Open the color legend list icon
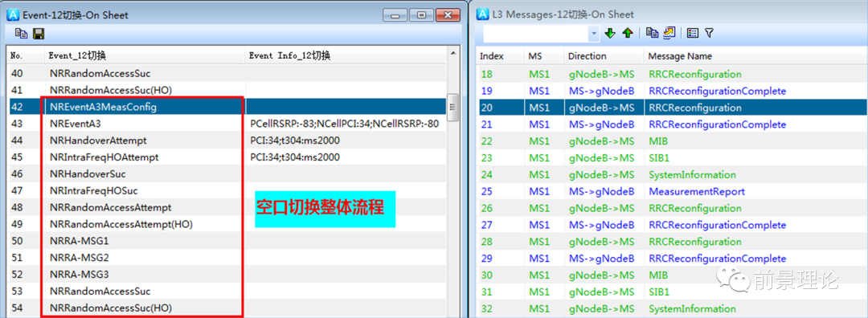This screenshot has height=318, width=868. point(693,33)
